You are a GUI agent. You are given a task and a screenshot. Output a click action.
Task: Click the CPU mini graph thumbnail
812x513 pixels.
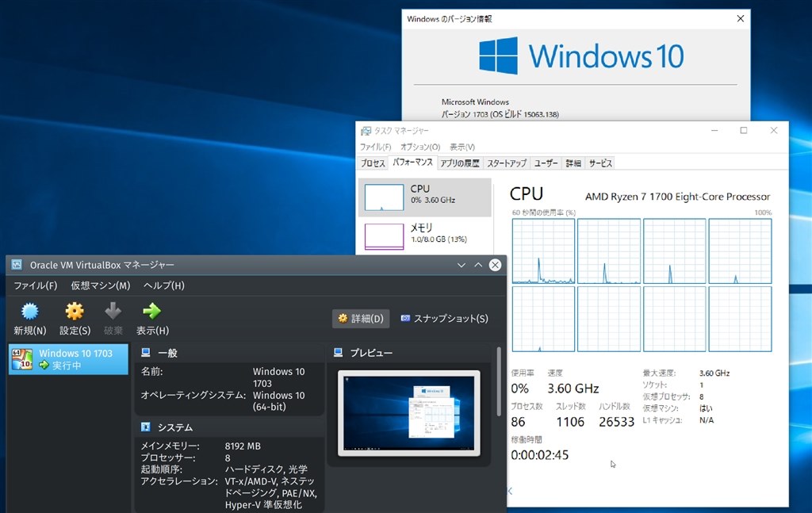pyautogui.click(x=384, y=197)
